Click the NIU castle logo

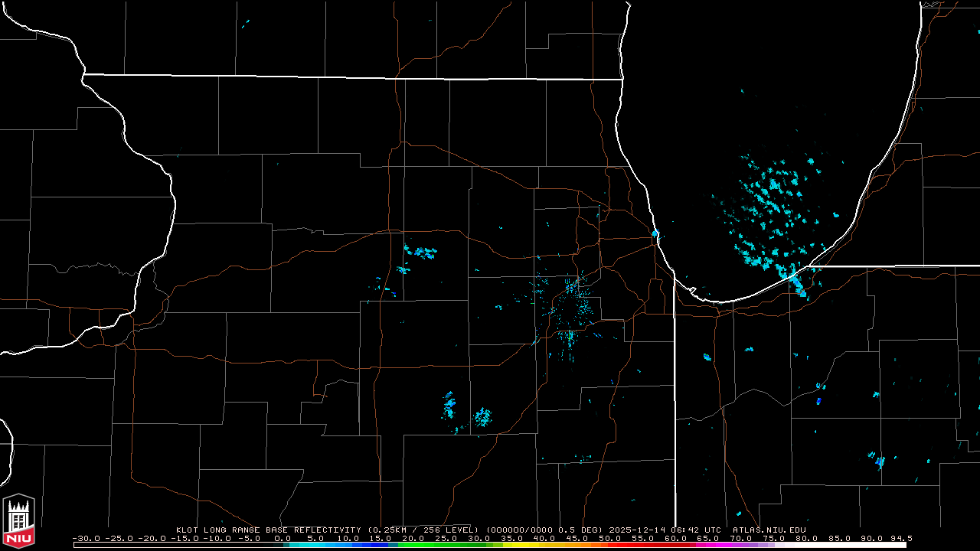(x=18, y=520)
